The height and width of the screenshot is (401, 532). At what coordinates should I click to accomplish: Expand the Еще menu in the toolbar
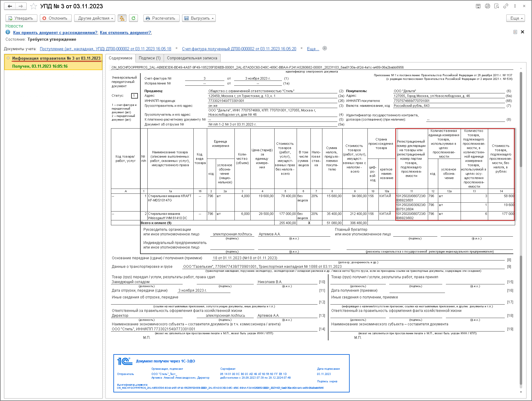[515, 18]
